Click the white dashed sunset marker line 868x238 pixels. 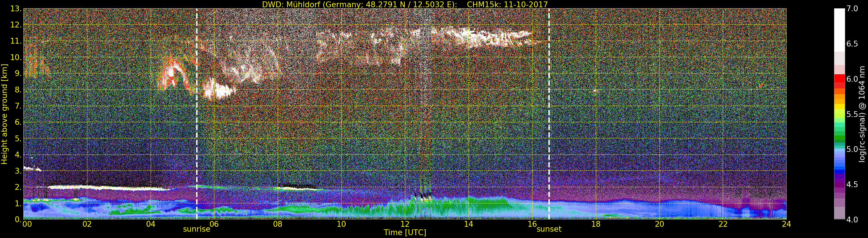549,114
